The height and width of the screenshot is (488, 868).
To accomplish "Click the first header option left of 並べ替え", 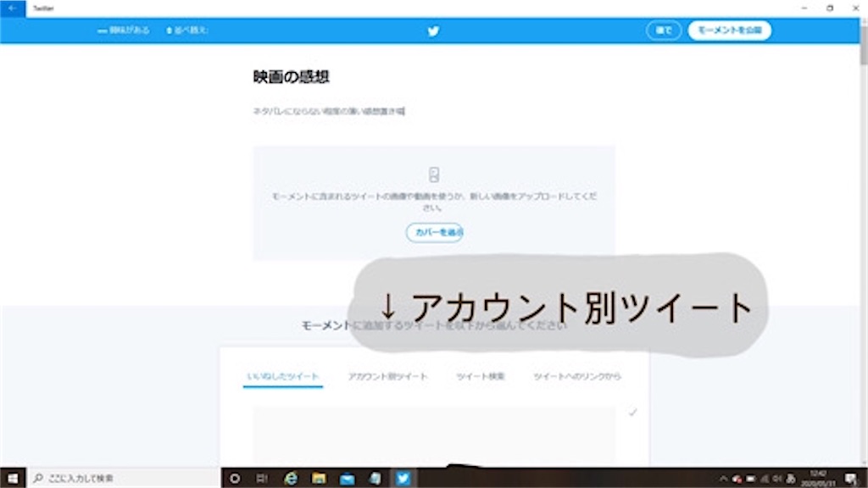I will [x=124, y=30].
